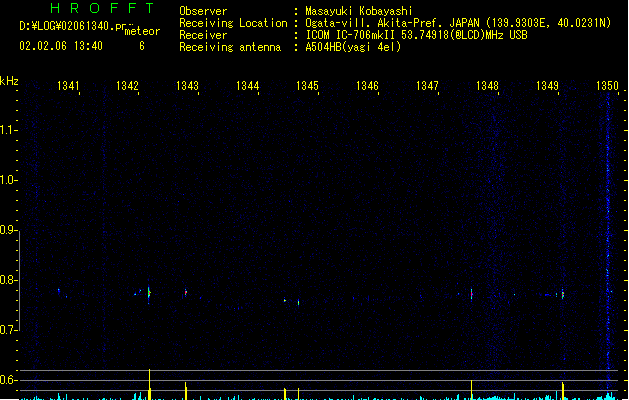Image resolution: width=629 pixels, height=400 pixels.
Task: Click the kHz frequency axis unit label
Action: click(x=9, y=81)
